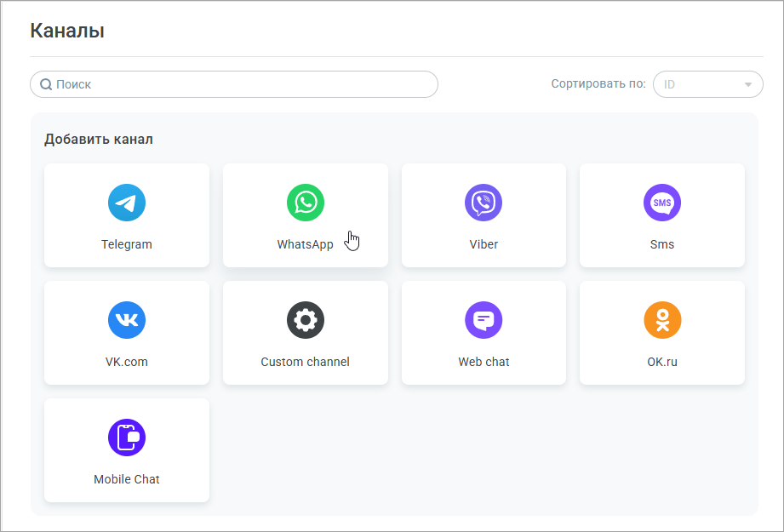Click the OK.ru label text

tap(662, 362)
